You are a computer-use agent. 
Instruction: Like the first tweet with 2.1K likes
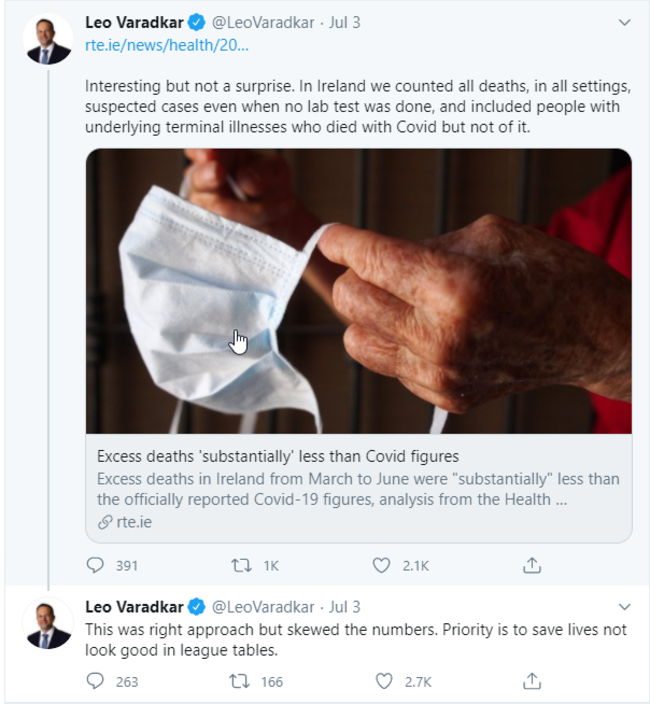tap(381, 566)
